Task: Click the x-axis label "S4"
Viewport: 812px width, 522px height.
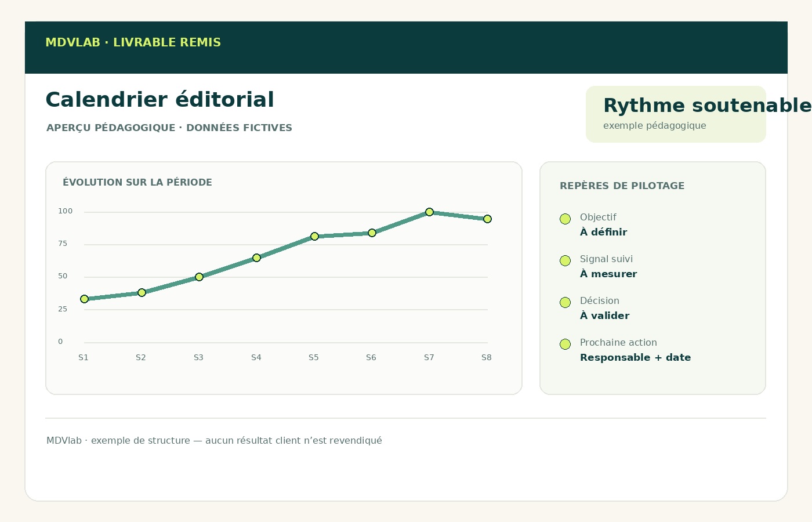Action: pos(256,358)
